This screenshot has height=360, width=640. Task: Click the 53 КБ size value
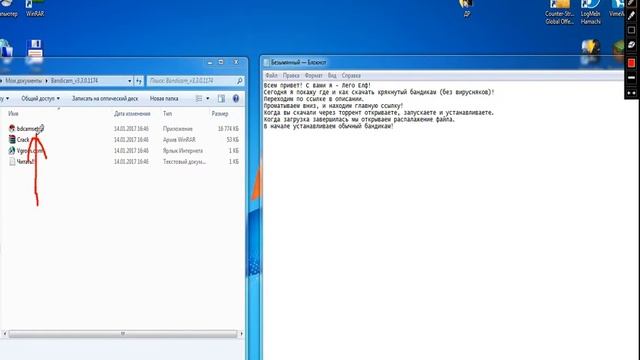coord(233,140)
